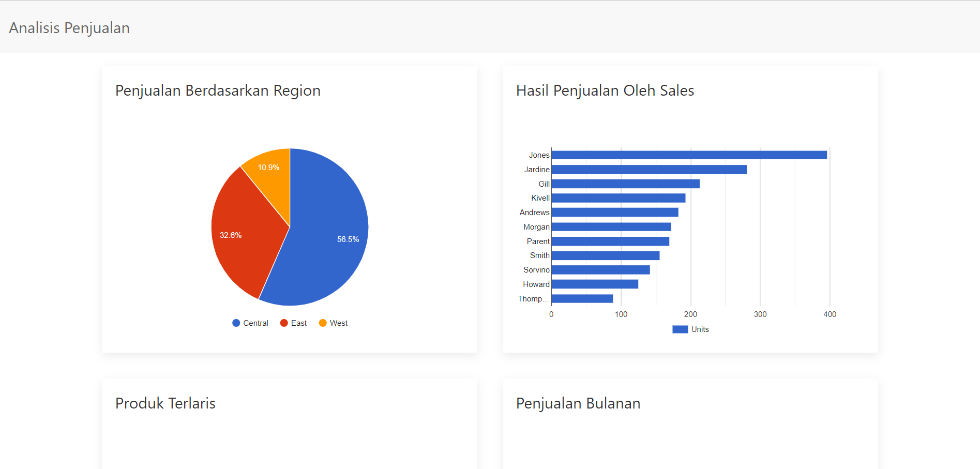980x469 pixels.
Task: Click the 300 value on horizontal axis
Action: (x=760, y=314)
